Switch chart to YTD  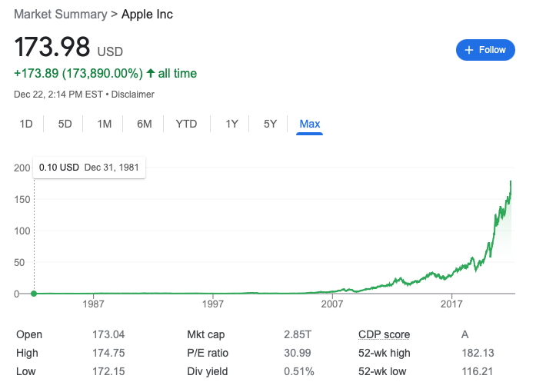click(186, 124)
